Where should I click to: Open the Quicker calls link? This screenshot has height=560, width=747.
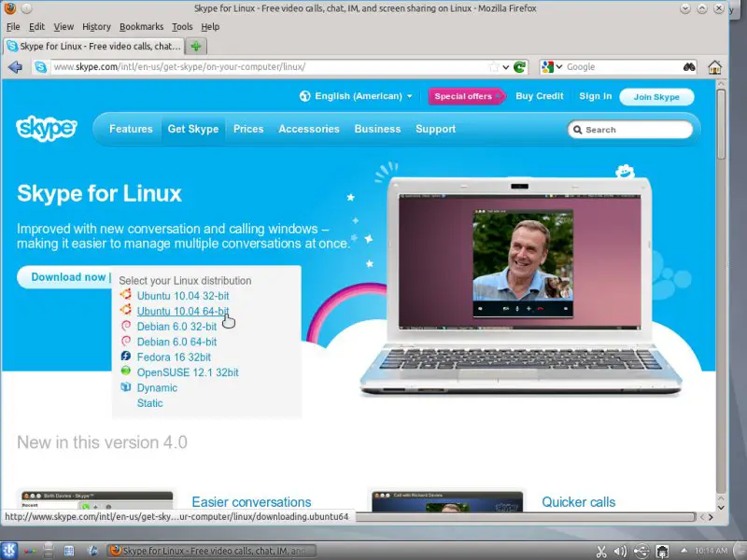pyautogui.click(x=578, y=502)
